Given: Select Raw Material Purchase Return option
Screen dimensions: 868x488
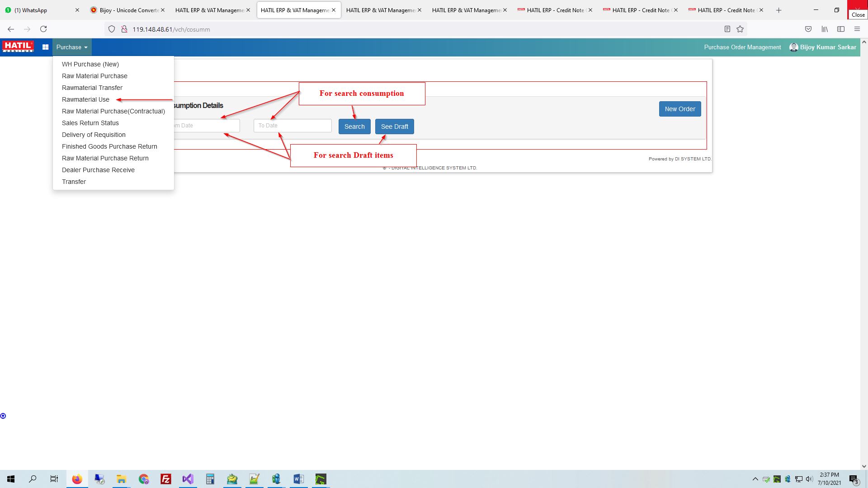Looking at the screenshot, I should [x=105, y=158].
